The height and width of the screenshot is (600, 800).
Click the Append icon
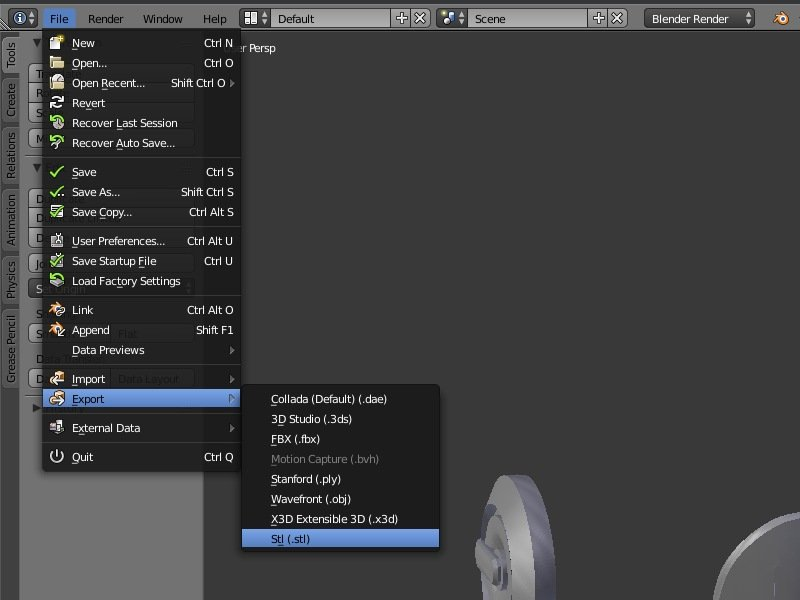[x=57, y=330]
